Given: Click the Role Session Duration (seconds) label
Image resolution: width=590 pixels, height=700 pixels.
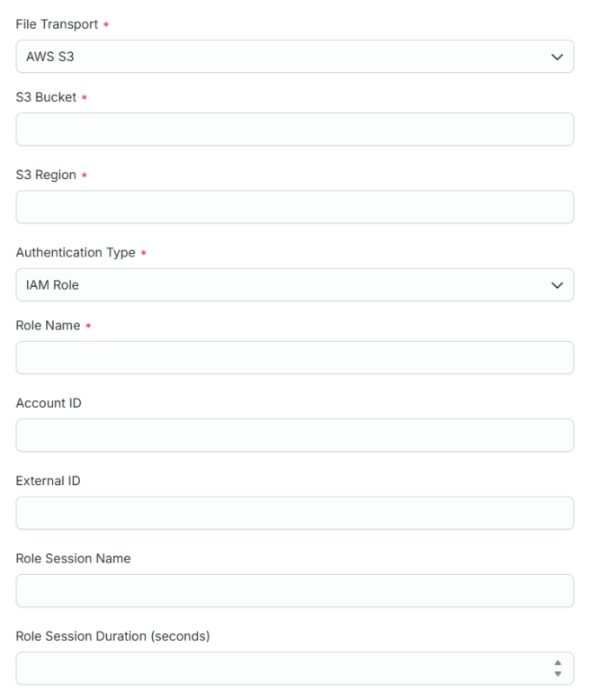Looking at the screenshot, I should 113,636.
